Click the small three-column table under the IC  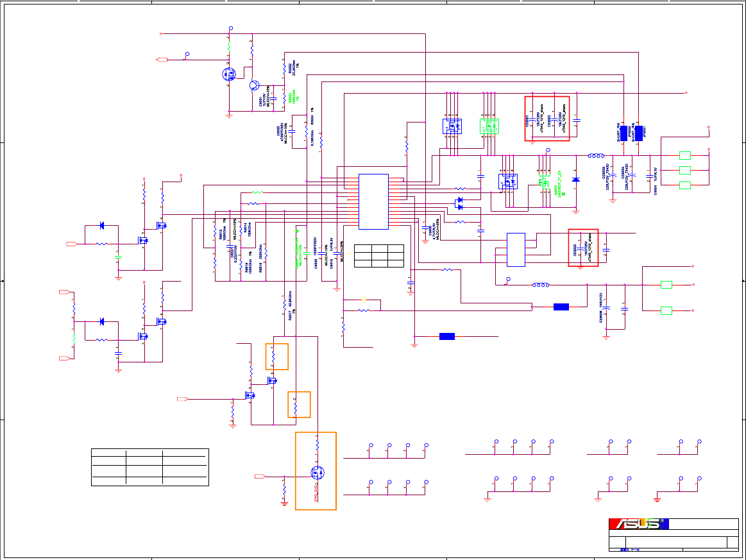click(379, 256)
